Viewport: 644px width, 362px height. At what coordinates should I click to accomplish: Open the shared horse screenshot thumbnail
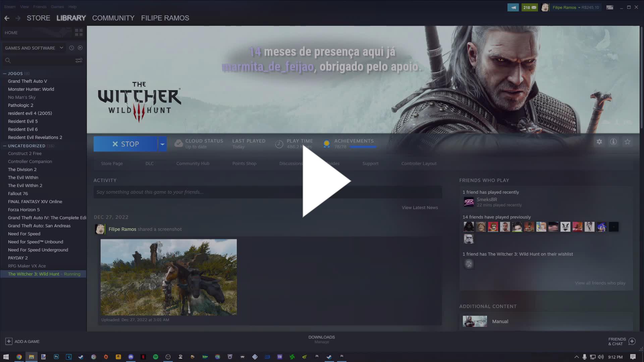(168, 277)
